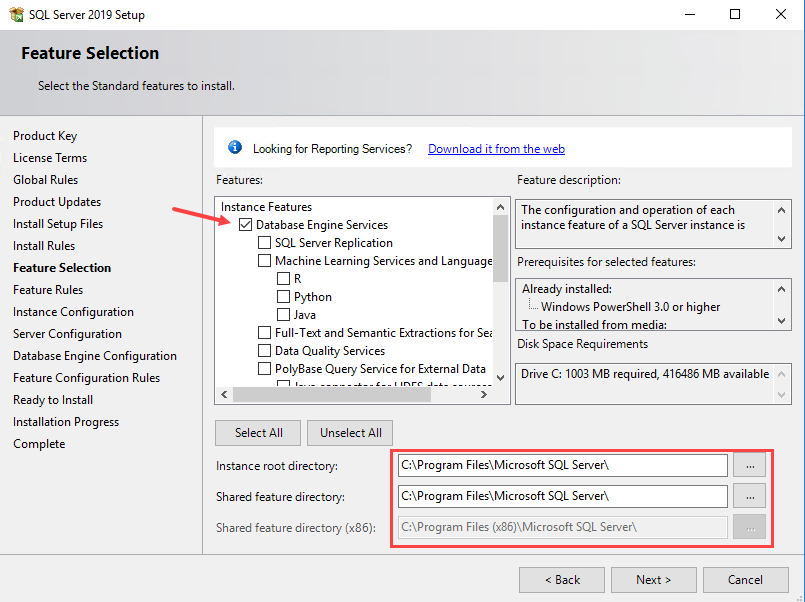The height and width of the screenshot is (602, 805).
Task: Cancel the SQL Server setup
Action: click(745, 580)
